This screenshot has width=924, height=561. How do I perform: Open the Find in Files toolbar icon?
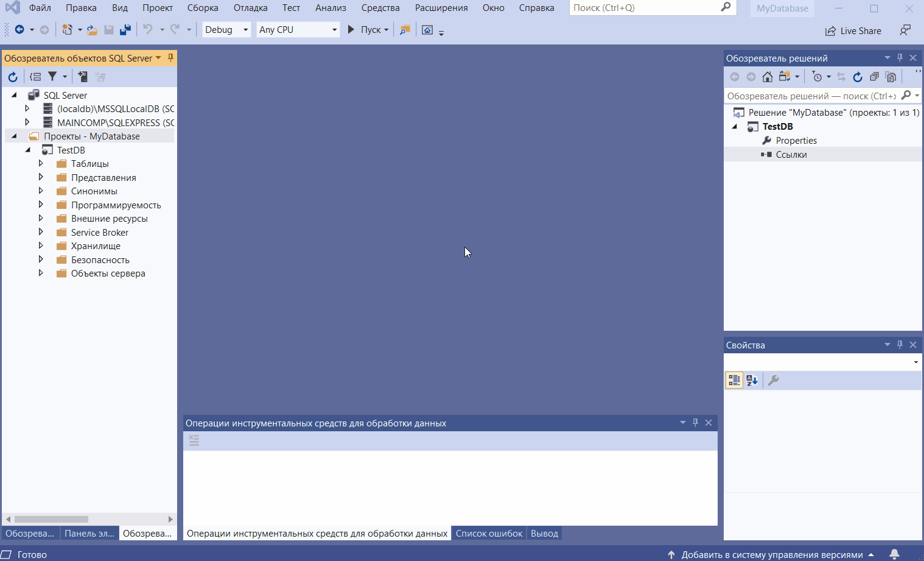coord(405,30)
